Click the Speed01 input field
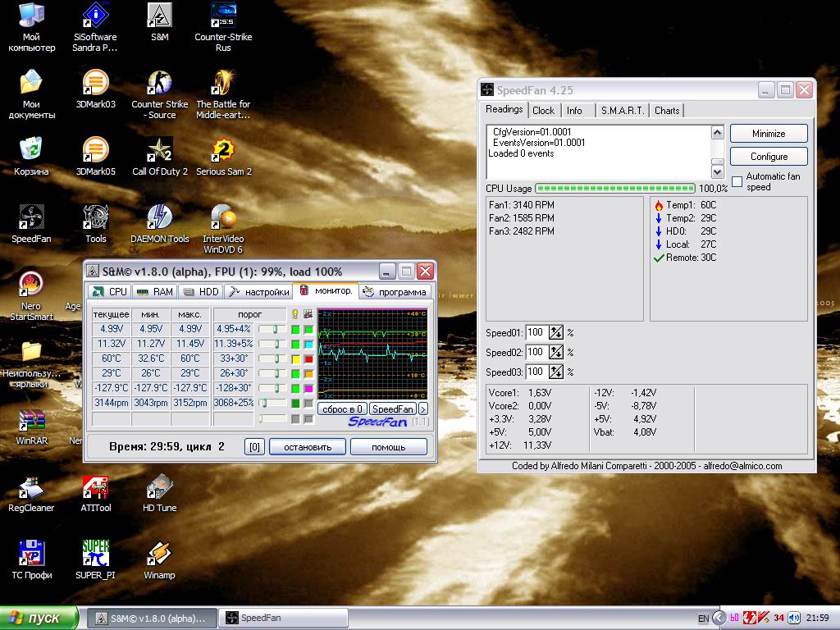This screenshot has width=840, height=630. 536,333
